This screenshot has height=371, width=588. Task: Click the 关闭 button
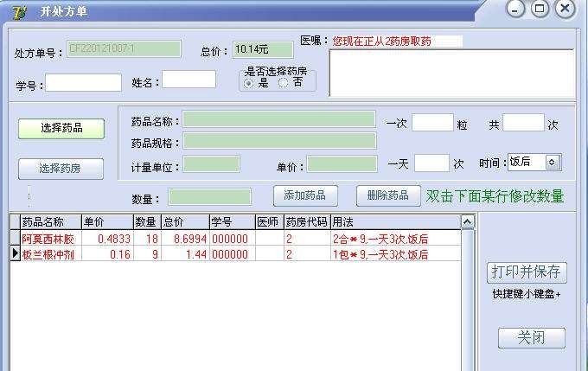tap(532, 337)
